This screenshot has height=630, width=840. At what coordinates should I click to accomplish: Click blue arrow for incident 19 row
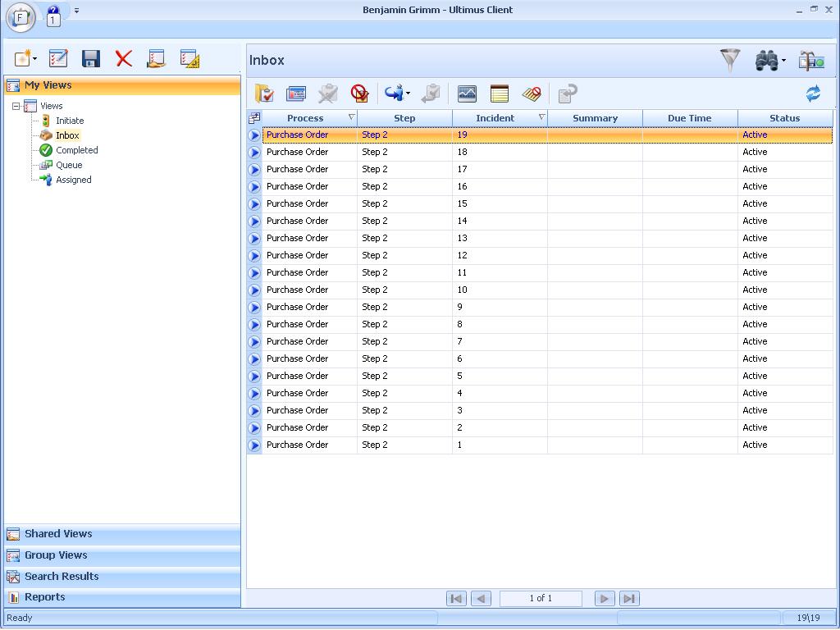[254, 135]
